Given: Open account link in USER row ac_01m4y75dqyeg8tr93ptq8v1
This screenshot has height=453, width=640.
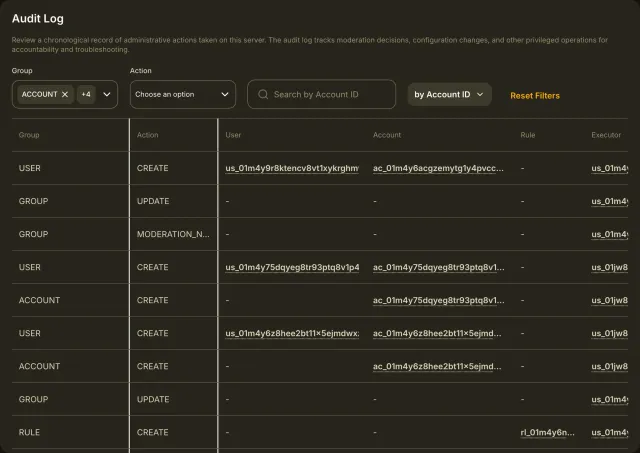Looking at the screenshot, I should (x=439, y=267).
